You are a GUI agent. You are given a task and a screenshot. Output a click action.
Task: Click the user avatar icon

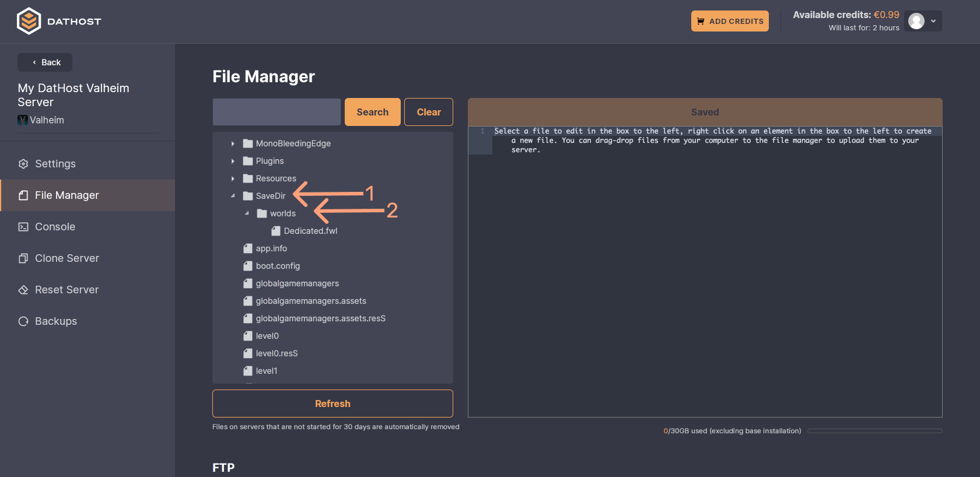pos(916,21)
